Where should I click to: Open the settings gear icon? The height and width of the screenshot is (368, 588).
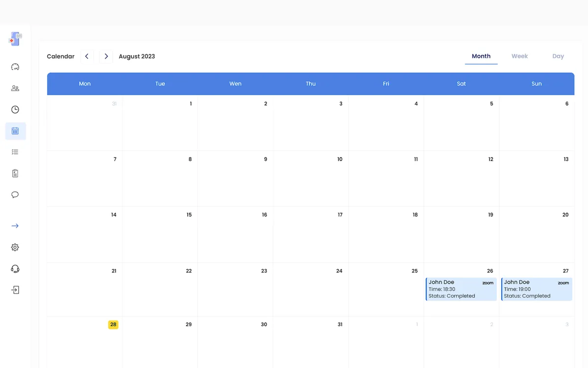point(15,247)
